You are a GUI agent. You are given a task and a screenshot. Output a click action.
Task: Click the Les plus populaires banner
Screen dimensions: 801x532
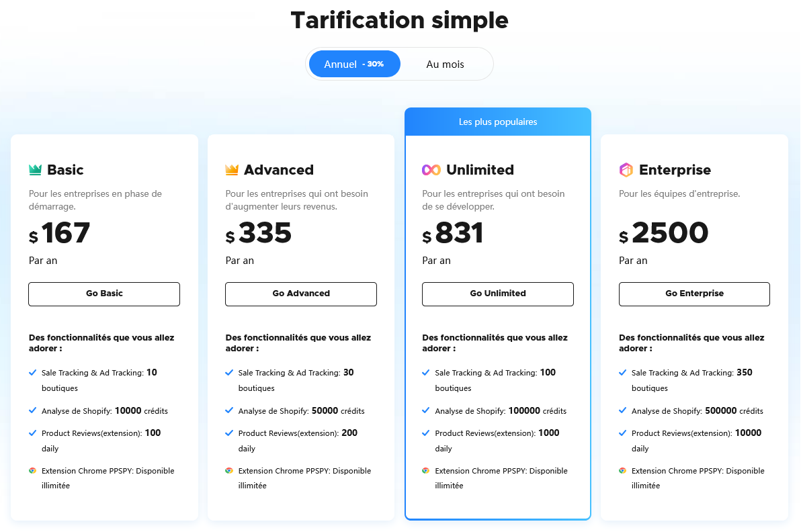pyautogui.click(x=498, y=122)
